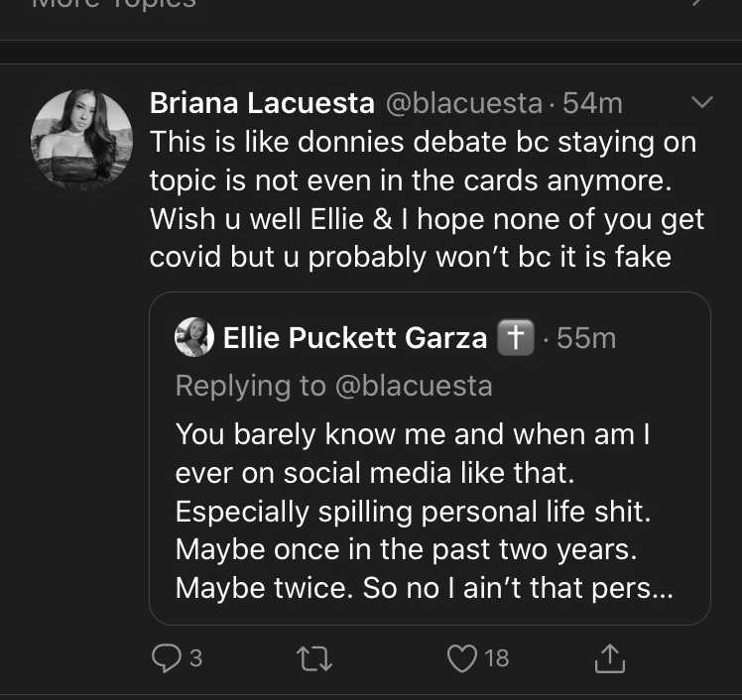Screen dimensions: 742x700
Task: Open the More Topics header row
Action: 371,4
